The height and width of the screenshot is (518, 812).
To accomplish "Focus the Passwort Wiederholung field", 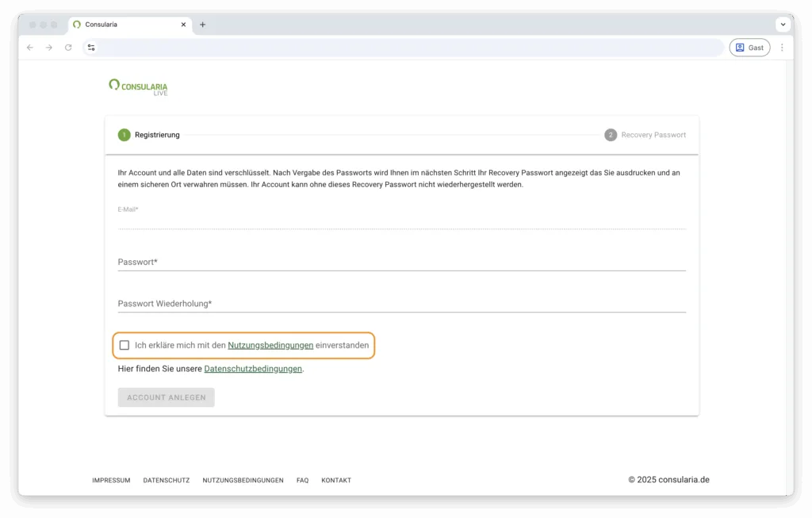I will [x=401, y=303].
